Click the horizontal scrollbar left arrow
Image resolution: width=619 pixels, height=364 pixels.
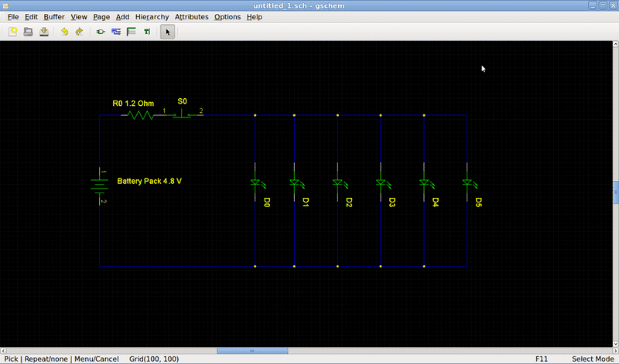[3, 351]
